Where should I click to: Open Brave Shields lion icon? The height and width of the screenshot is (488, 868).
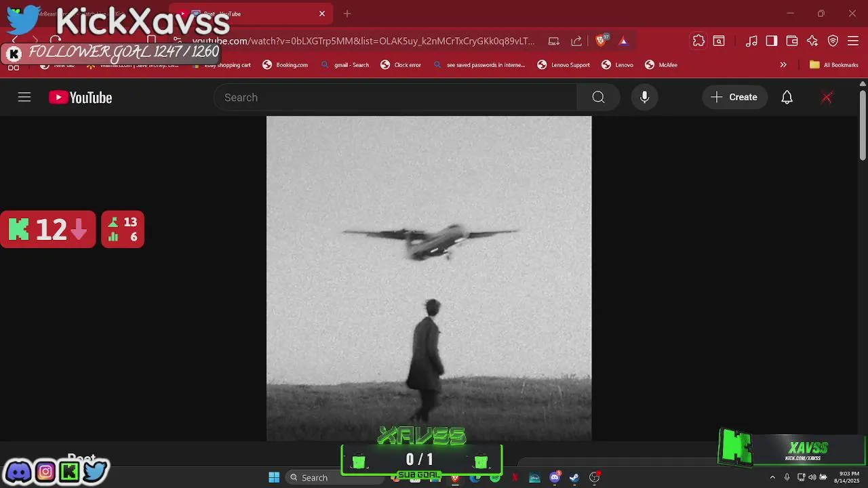coord(601,41)
